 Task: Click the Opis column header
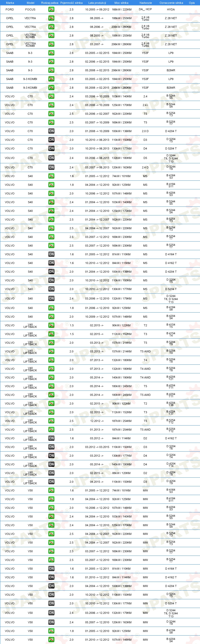coord(192,3)
